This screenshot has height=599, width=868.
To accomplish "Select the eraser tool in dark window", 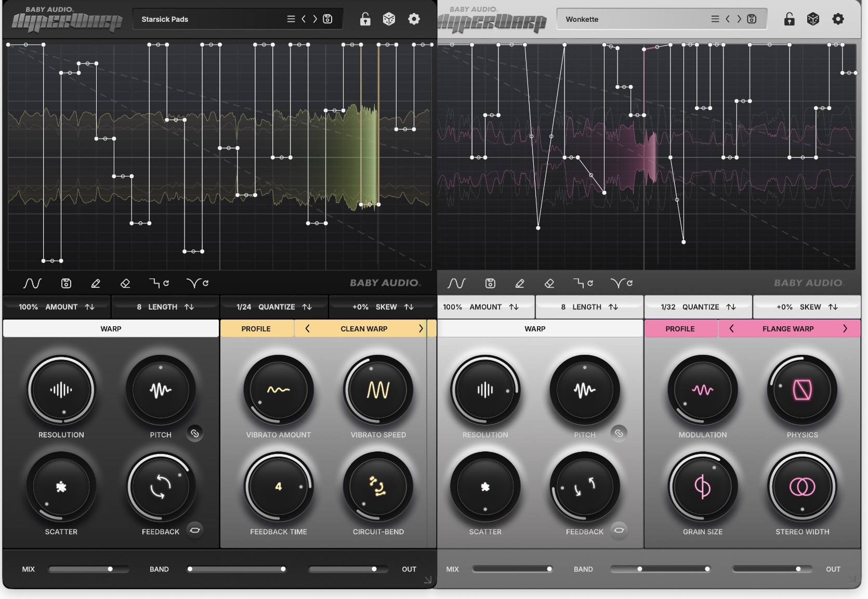I will [x=125, y=283].
